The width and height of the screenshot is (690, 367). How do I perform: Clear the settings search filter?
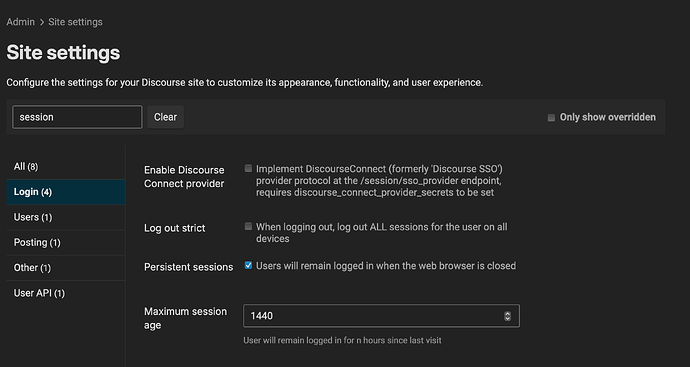tap(165, 117)
